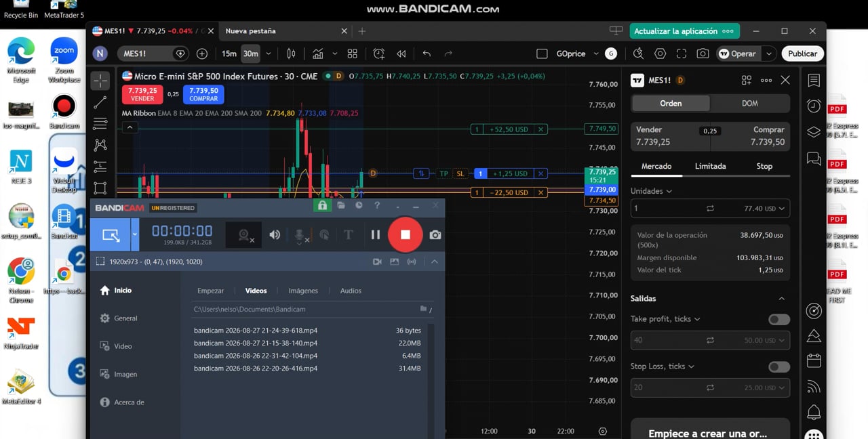Toggle the layout square next to GOprice

tap(542, 54)
